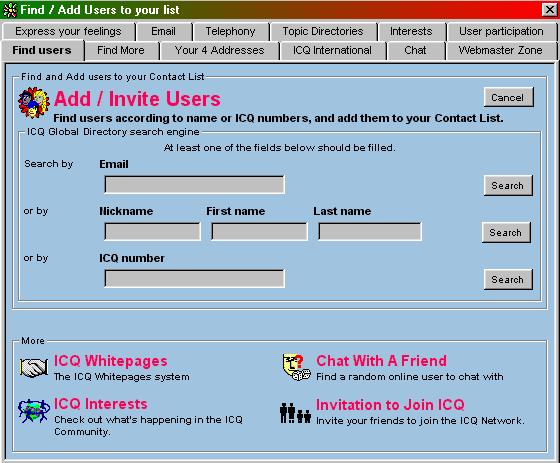Image resolution: width=560 pixels, height=463 pixels.
Task: Click 'Find a random online user to chat with' text
Action: click(x=410, y=377)
